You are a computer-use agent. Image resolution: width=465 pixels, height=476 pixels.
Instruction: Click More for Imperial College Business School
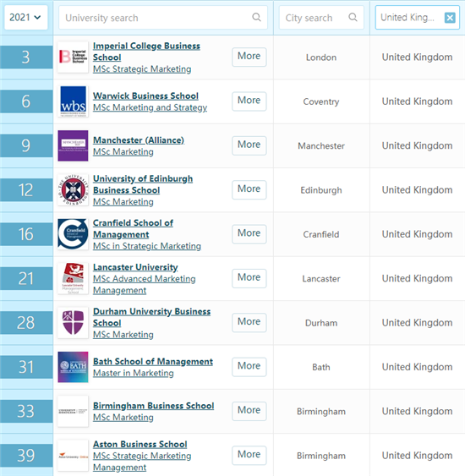[249, 57]
